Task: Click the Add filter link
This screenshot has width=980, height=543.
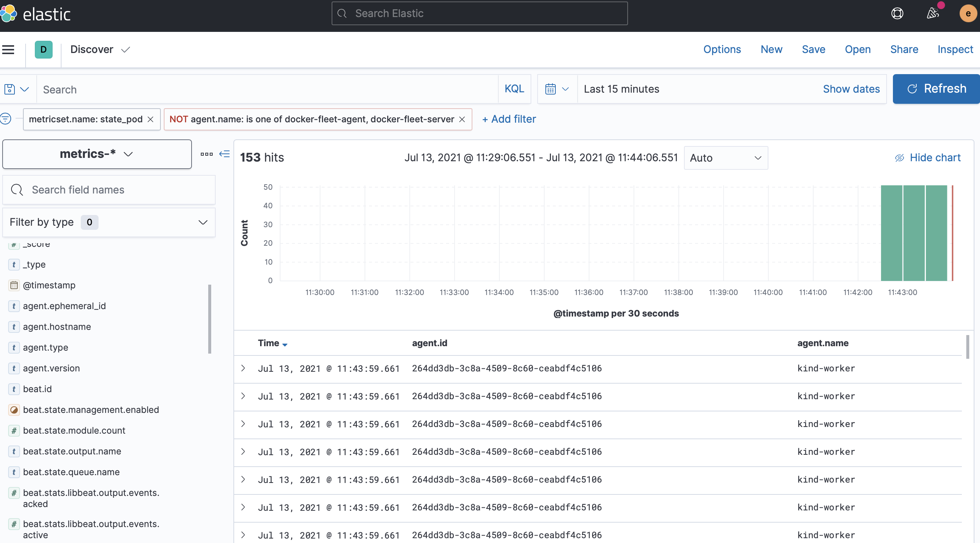Action: click(x=509, y=119)
